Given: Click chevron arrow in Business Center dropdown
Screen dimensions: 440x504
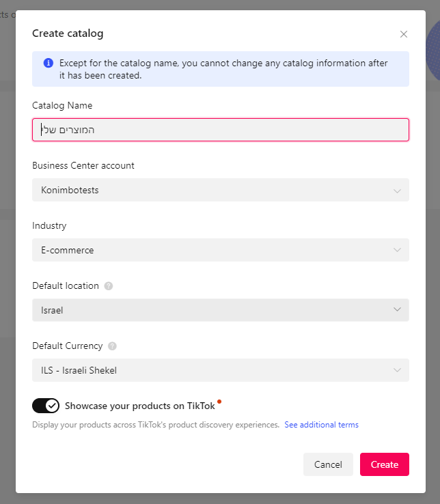Looking at the screenshot, I should (397, 191).
